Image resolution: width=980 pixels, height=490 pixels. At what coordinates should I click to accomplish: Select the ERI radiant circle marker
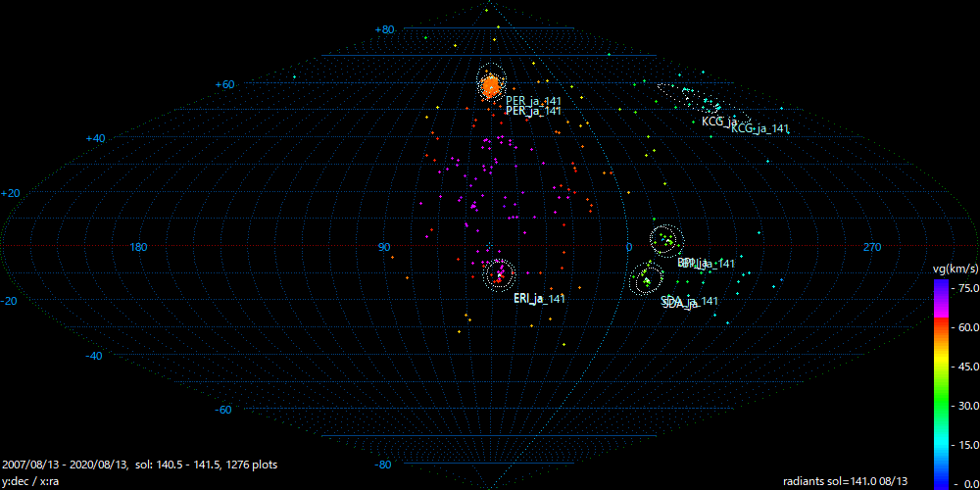pos(500,273)
